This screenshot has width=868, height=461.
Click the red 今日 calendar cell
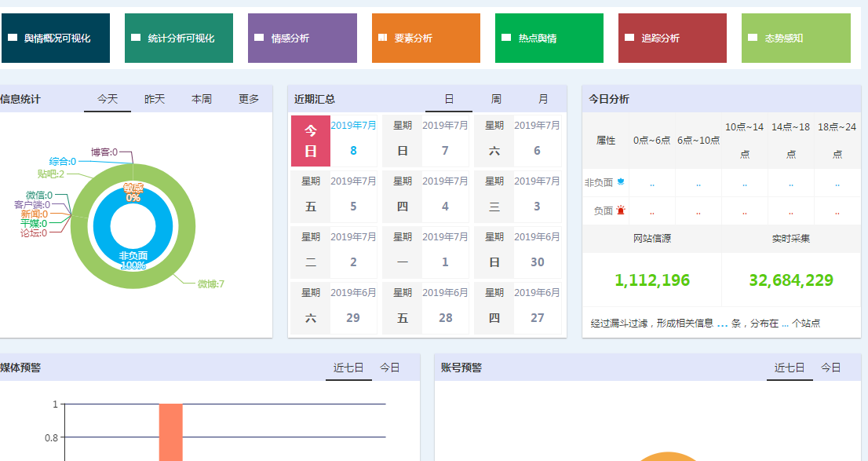tap(311, 141)
